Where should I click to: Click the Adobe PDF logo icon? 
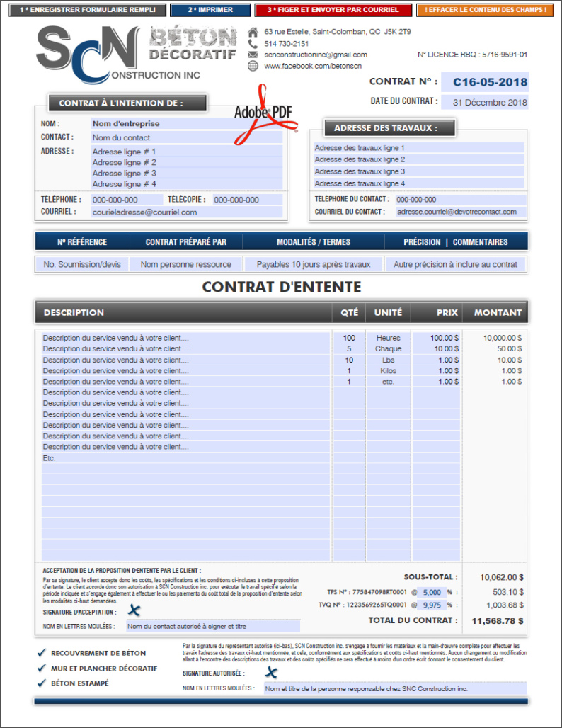(265, 115)
